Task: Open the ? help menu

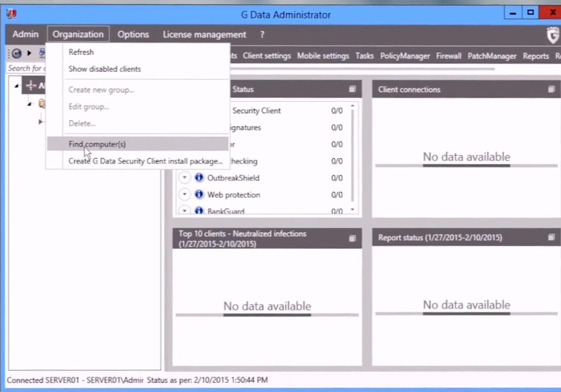Action: click(262, 34)
